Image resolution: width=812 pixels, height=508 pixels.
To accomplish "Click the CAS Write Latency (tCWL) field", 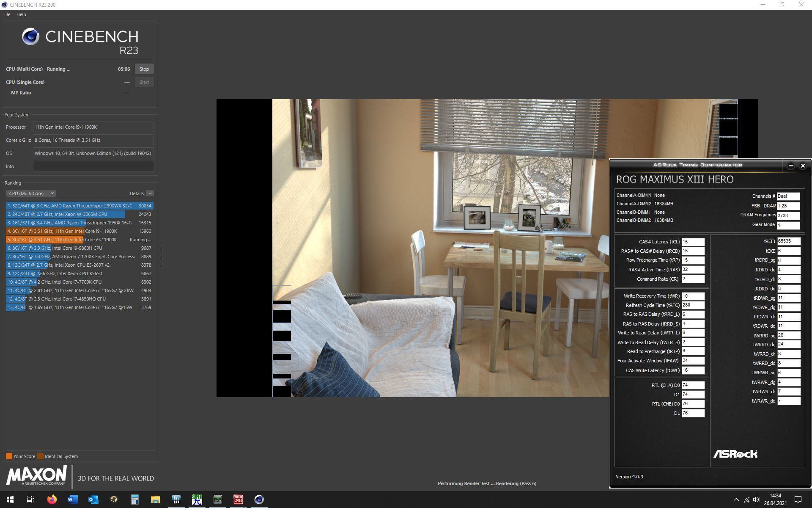I will (693, 370).
